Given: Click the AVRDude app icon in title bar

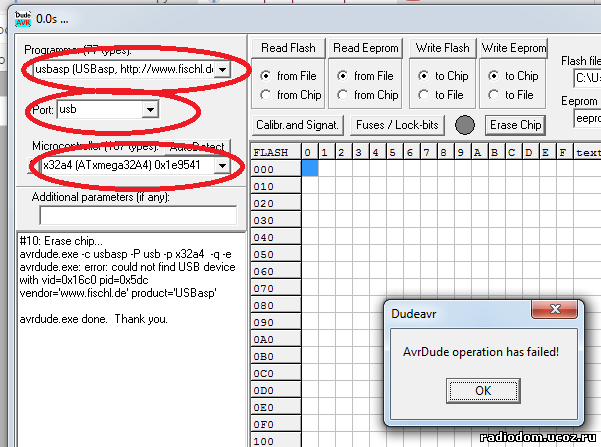Looking at the screenshot, I should pos(23,19).
